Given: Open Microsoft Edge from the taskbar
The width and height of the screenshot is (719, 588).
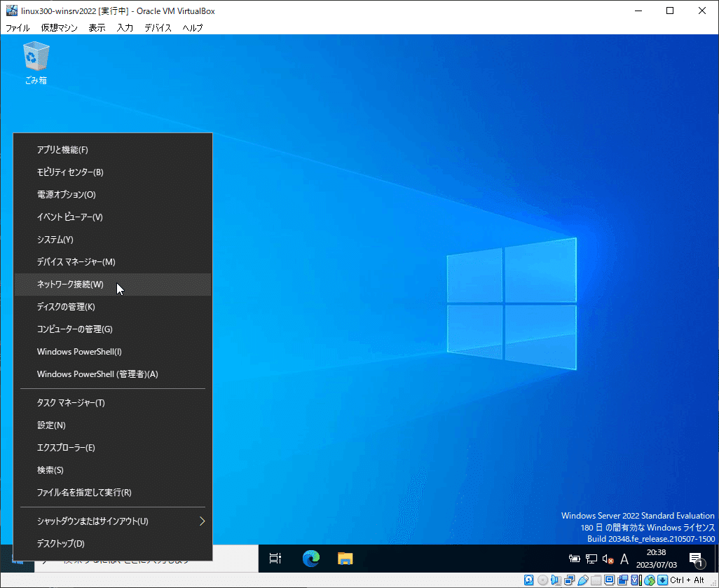Looking at the screenshot, I should (x=311, y=558).
